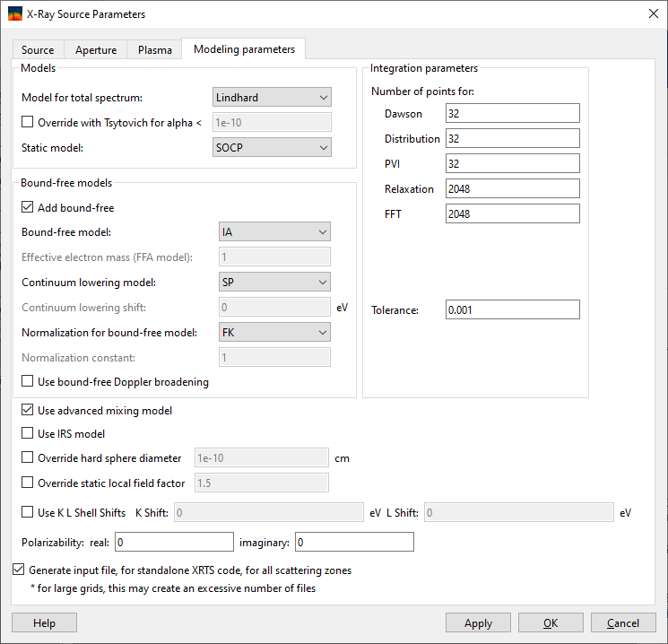Select the Plasma tab
668x644 pixels.
[x=155, y=50]
